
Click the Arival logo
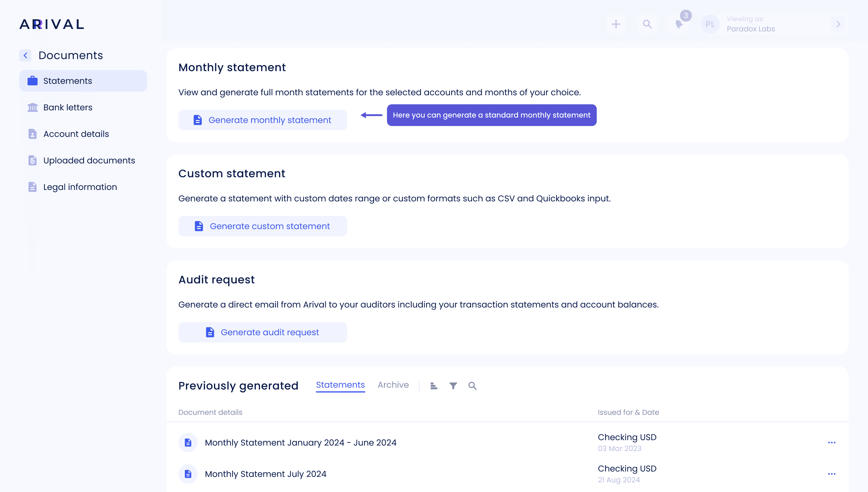pyautogui.click(x=52, y=24)
